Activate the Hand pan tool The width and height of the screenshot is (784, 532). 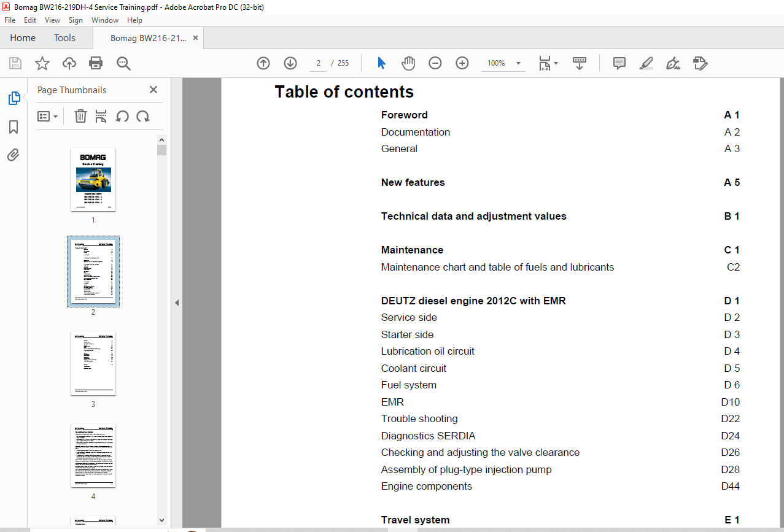tap(408, 63)
